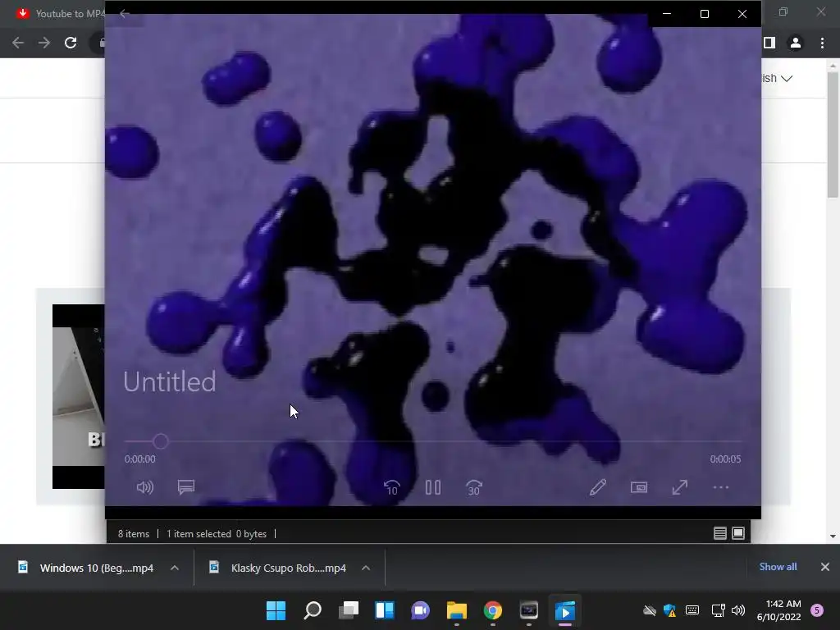This screenshot has width=840, height=630.
Task: Open Movies & TV taskbar icon
Action: (565, 610)
